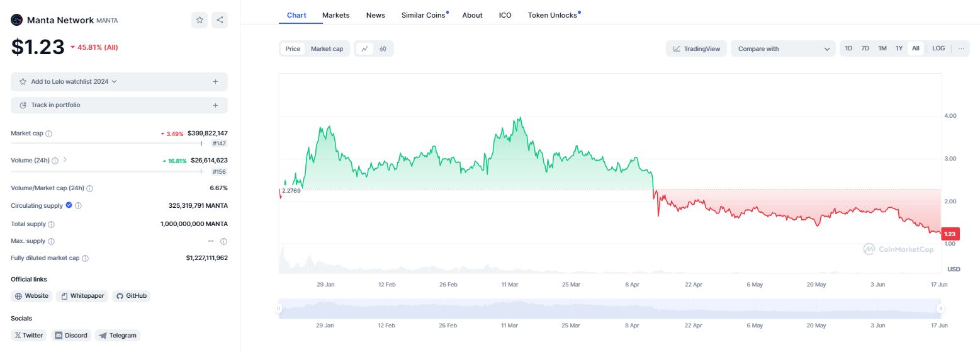980x352 pixels.
Task: Set chart range to 1D
Action: (x=848, y=48)
